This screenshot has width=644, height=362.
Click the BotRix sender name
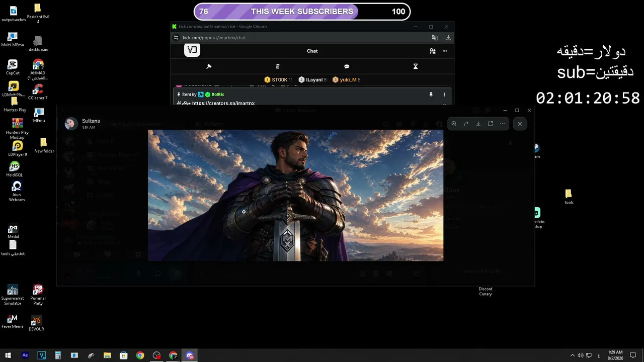[x=218, y=95]
